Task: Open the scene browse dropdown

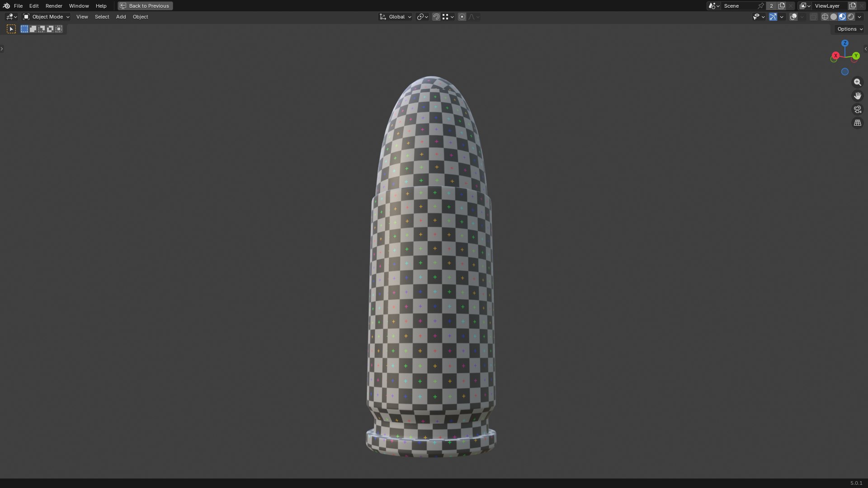Action: tap(714, 6)
